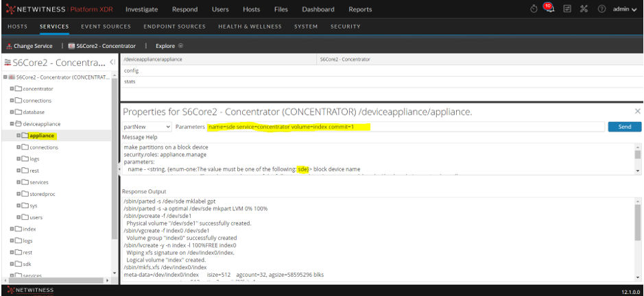The width and height of the screenshot is (644, 296).
Task: Open the help question mark icon
Action: 601,9
